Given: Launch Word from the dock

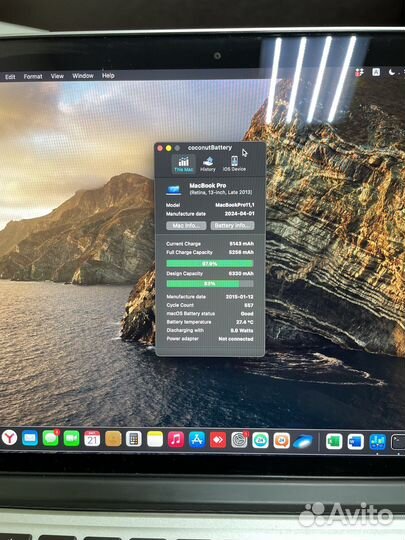Looking at the screenshot, I should click(x=355, y=442).
